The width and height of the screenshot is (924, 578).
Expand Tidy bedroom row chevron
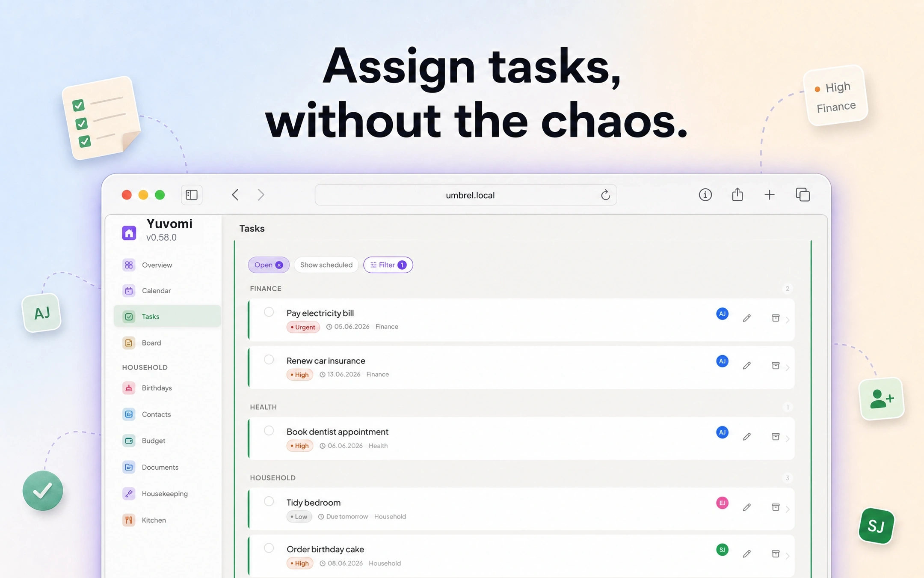[x=788, y=509]
